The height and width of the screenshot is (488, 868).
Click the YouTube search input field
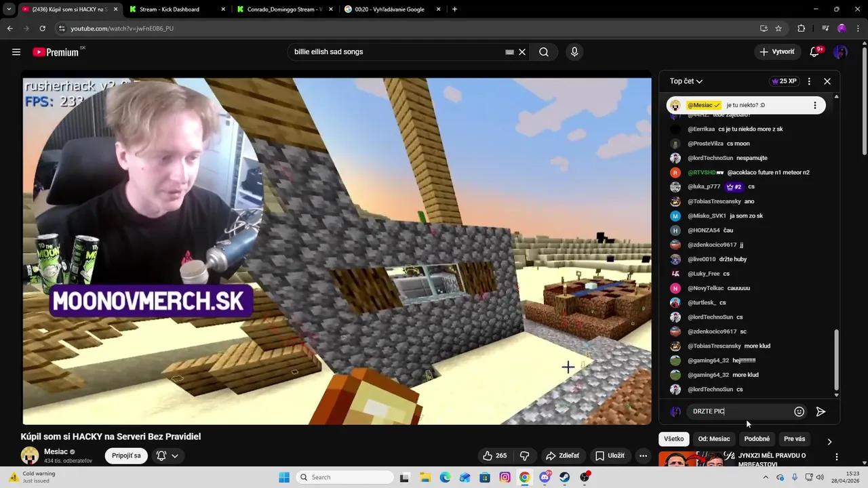(397, 52)
